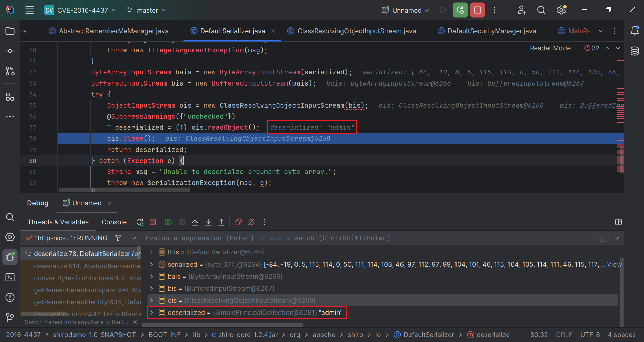Stop debugging in the Debug panel toolbar

(x=153, y=222)
